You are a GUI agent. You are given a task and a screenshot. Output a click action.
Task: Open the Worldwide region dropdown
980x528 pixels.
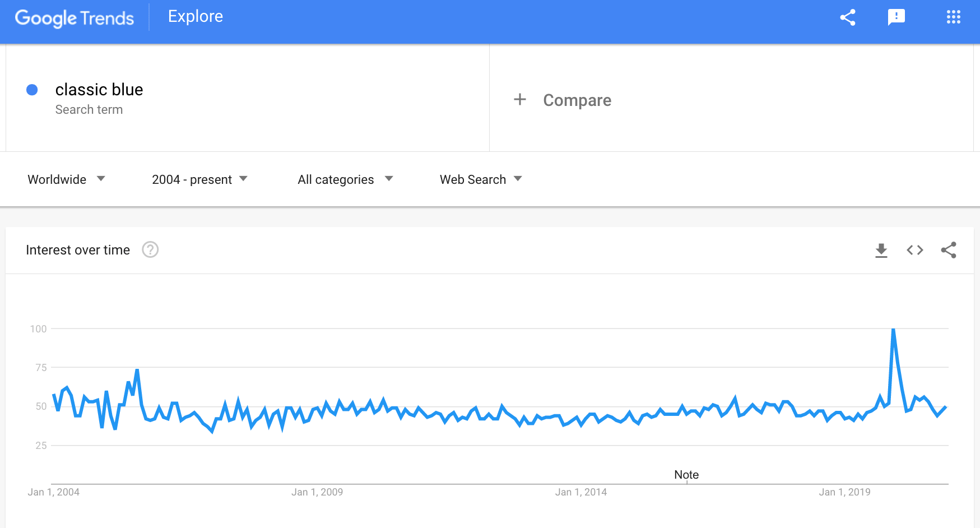click(66, 179)
